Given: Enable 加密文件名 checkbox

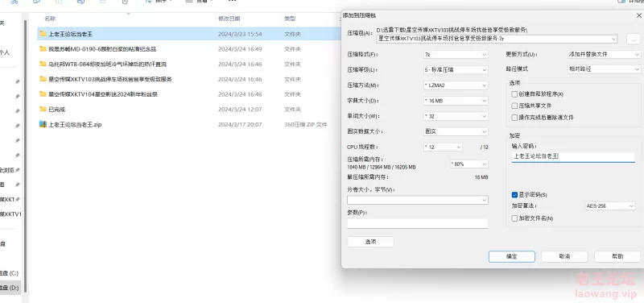Looking at the screenshot, I should point(514,218).
